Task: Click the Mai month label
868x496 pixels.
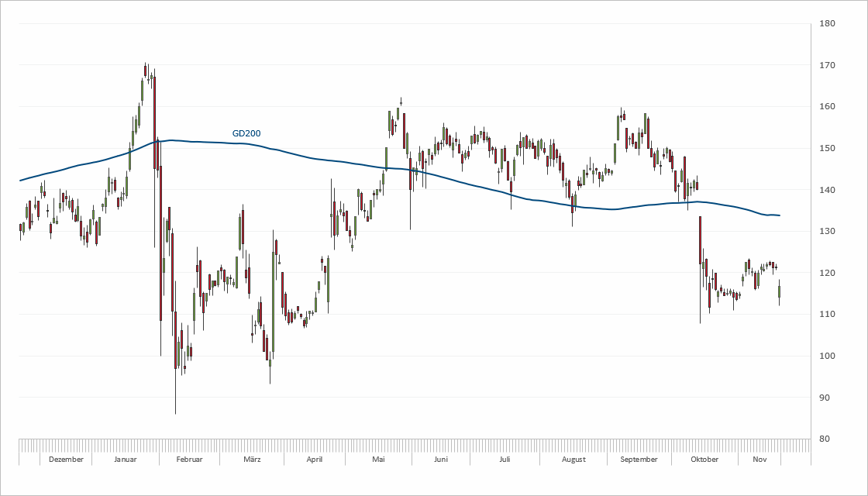Action: 378,460
